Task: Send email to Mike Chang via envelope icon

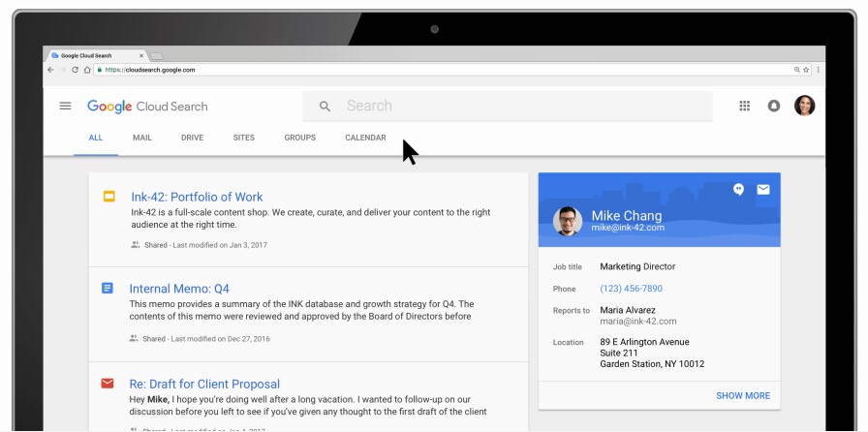Action: pos(763,190)
